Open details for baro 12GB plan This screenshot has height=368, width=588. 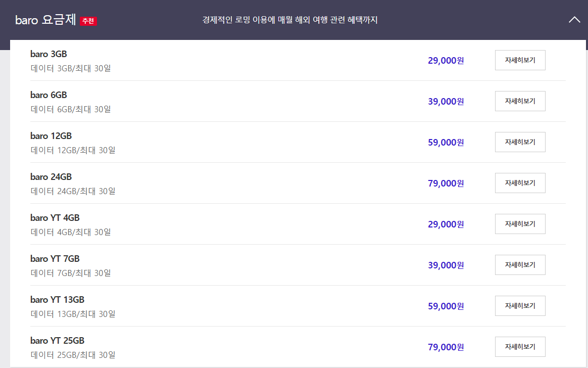click(520, 142)
